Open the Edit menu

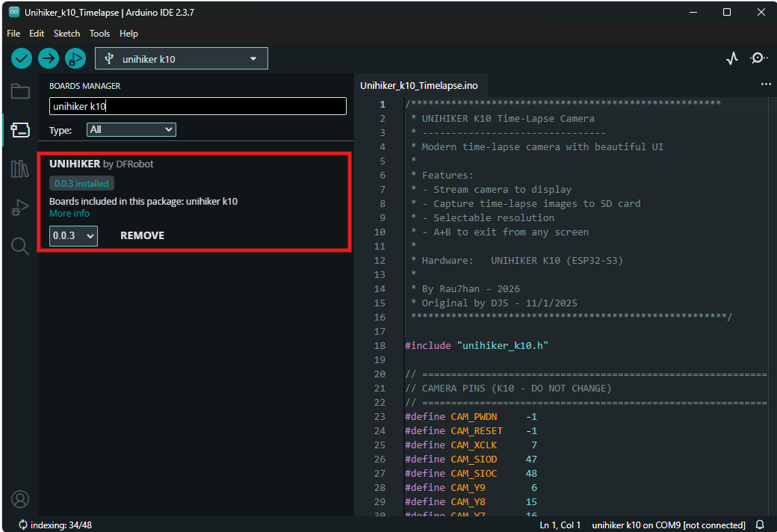point(37,33)
